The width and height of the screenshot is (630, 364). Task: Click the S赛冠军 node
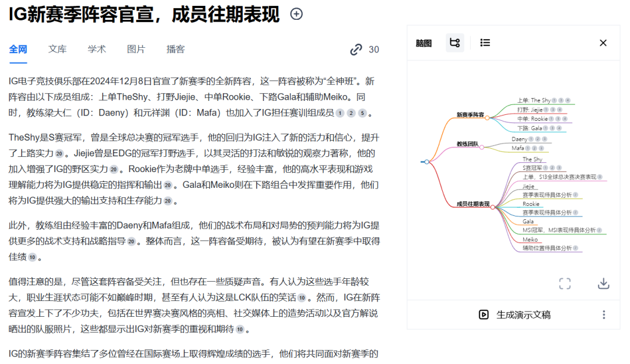click(x=532, y=168)
